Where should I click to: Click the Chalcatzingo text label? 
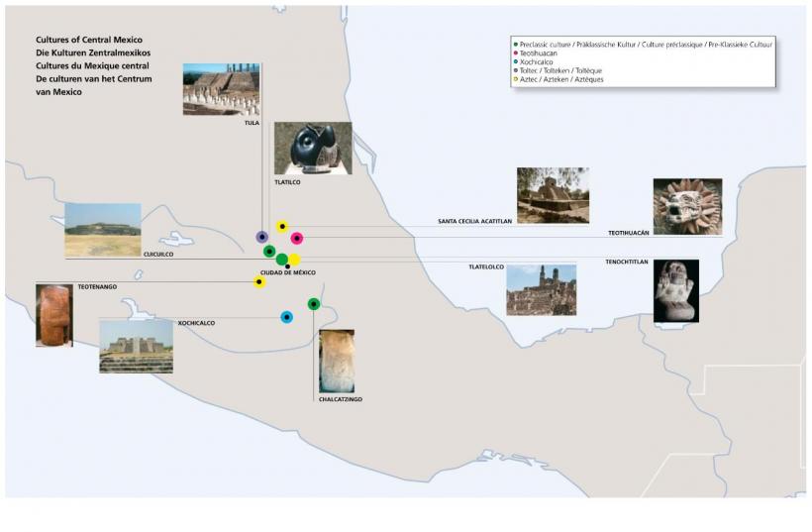[341, 399]
